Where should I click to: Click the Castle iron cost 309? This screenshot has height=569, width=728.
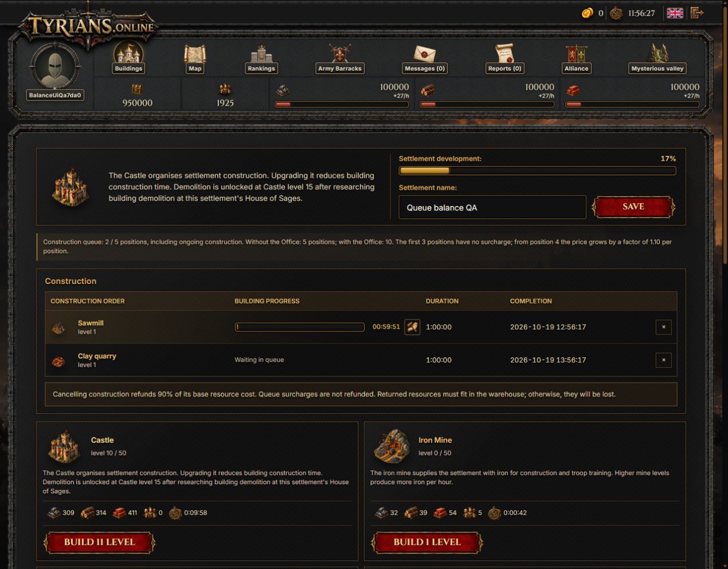[x=68, y=513]
